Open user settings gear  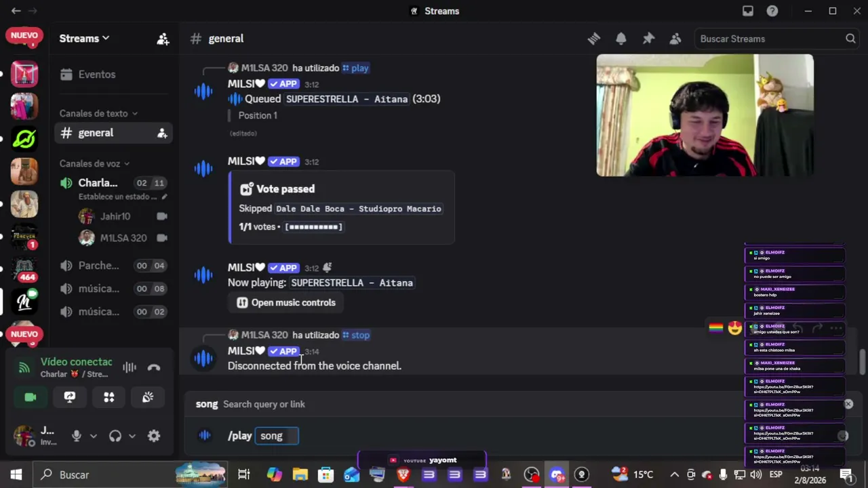click(x=154, y=436)
